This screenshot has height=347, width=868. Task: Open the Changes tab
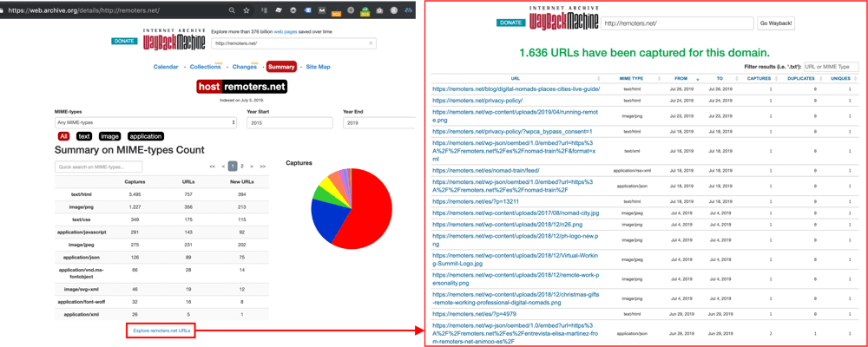click(244, 67)
